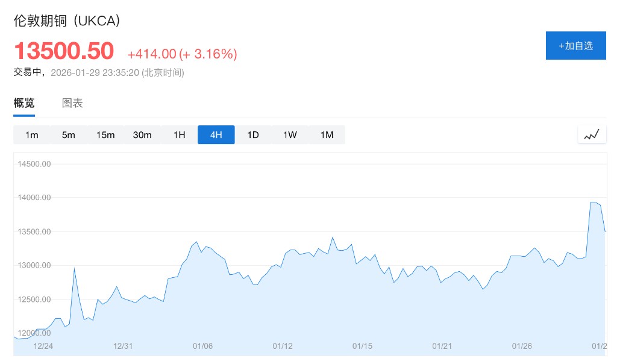Switch to the 概览 tab
Image resolution: width=617 pixels, height=364 pixels.
[24, 103]
